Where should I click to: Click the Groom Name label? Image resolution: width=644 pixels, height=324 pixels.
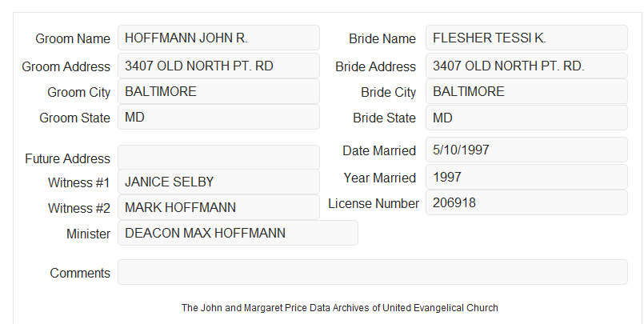(x=73, y=38)
